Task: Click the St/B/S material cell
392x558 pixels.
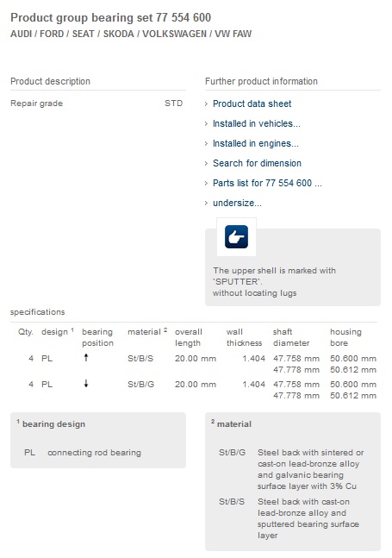Action: [x=140, y=359]
